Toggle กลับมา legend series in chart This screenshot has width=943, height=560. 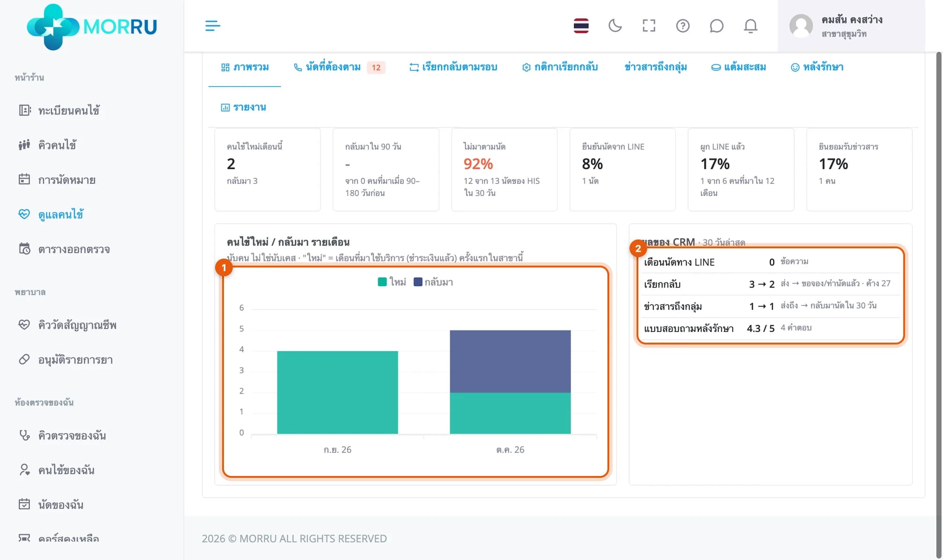tap(433, 282)
